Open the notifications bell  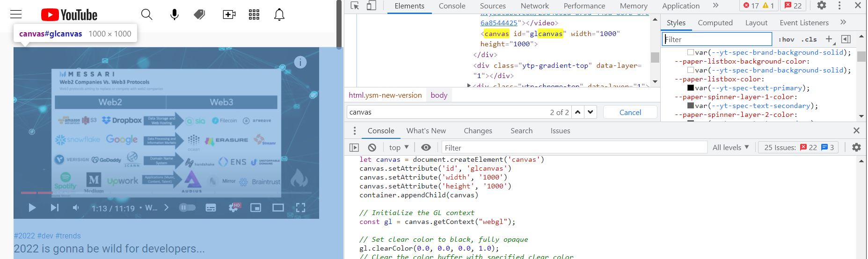(279, 14)
